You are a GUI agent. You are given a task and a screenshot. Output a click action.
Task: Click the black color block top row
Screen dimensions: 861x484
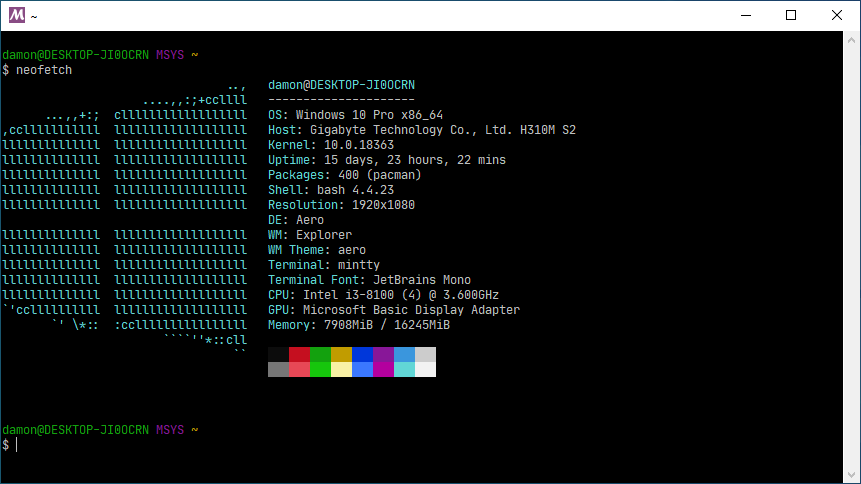[278, 354]
